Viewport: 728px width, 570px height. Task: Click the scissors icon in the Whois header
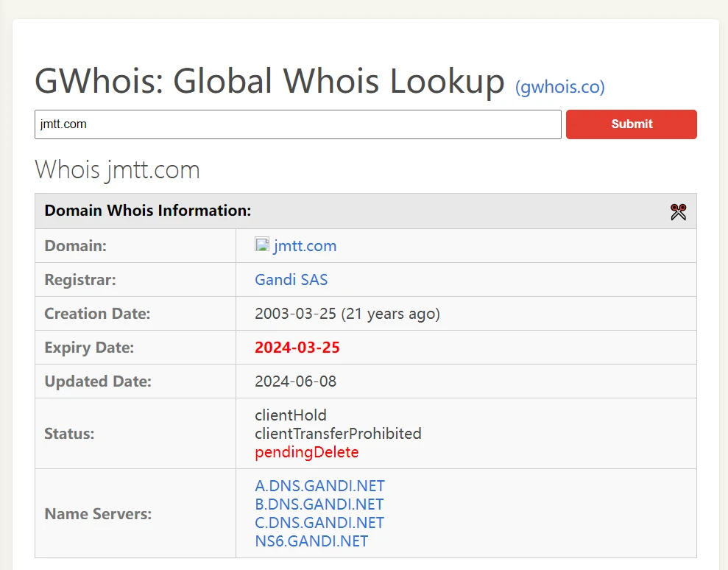(678, 212)
